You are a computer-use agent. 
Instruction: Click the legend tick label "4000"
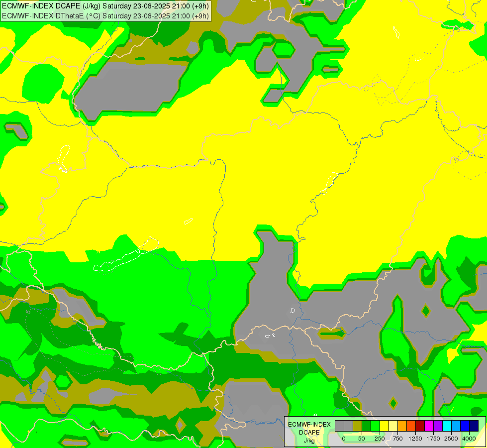pyautogui.click(x=469, y=439)
